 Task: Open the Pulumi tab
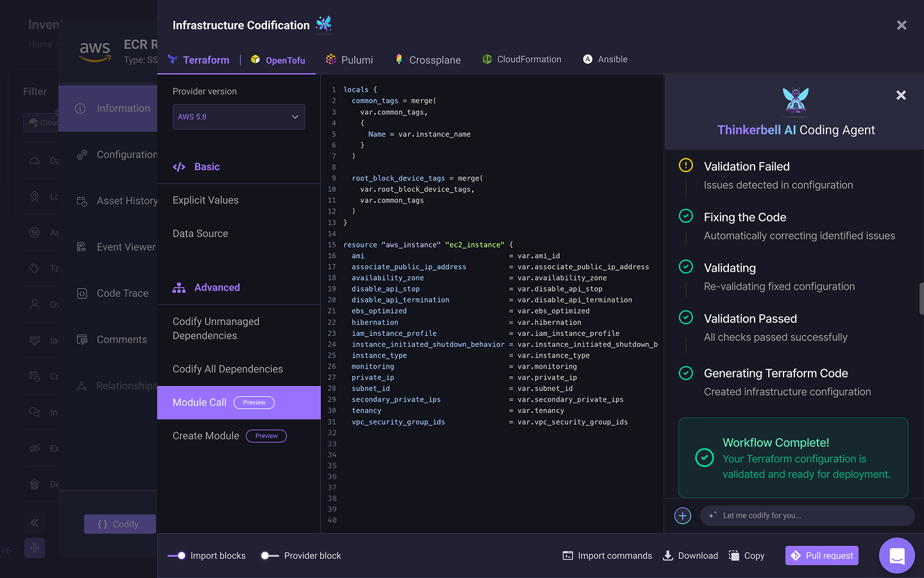coord(349,60)
